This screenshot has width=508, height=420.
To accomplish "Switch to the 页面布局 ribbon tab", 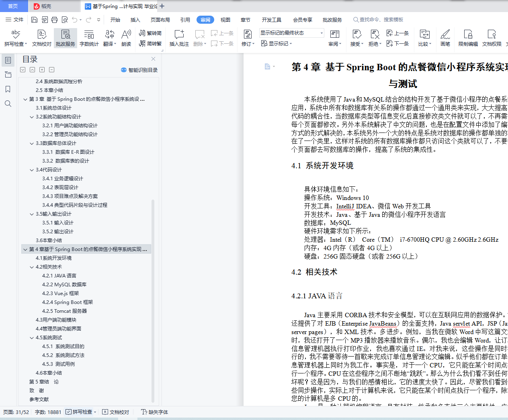I will point(160,20).
